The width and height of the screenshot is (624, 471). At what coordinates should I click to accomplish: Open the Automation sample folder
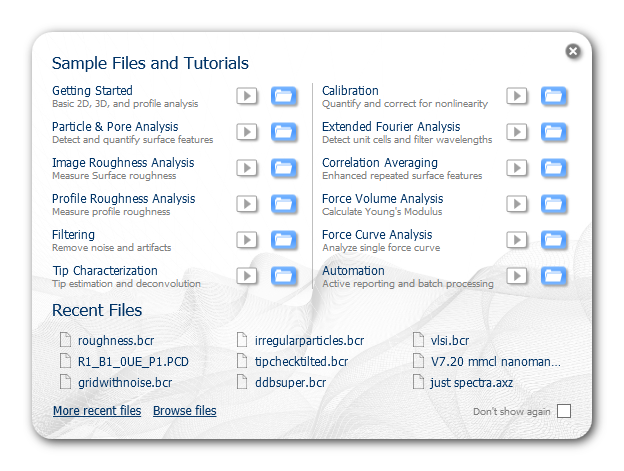tap(554, 276)
